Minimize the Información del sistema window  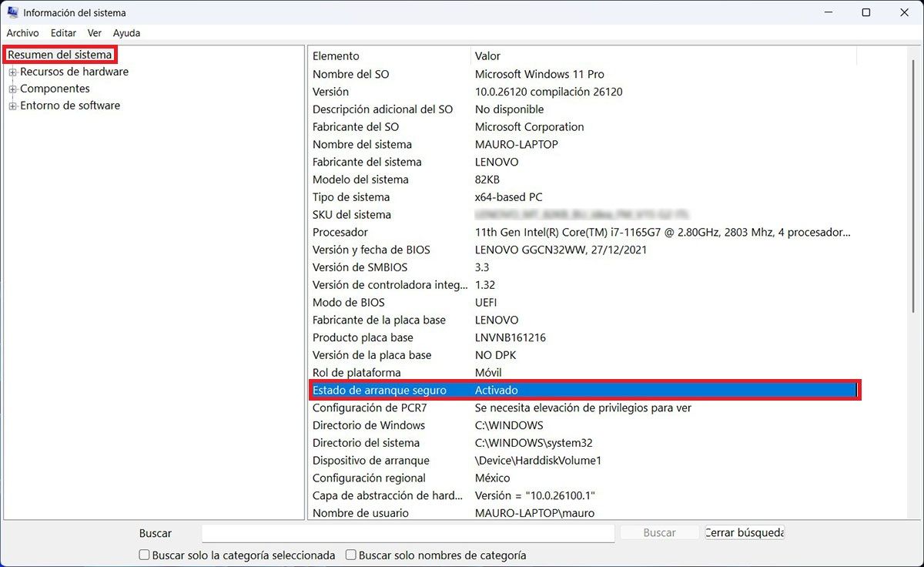[829, 12]
